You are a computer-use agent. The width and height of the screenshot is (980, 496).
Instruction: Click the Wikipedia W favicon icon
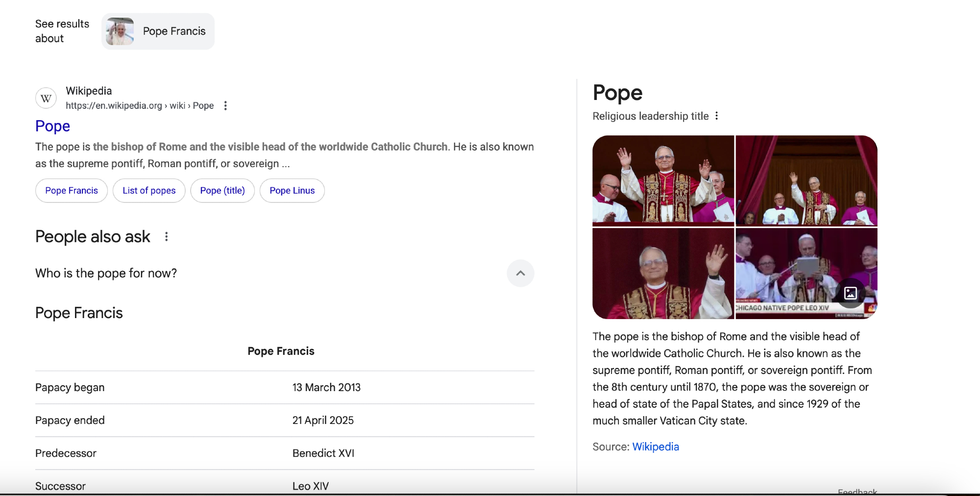coord(46,99)
